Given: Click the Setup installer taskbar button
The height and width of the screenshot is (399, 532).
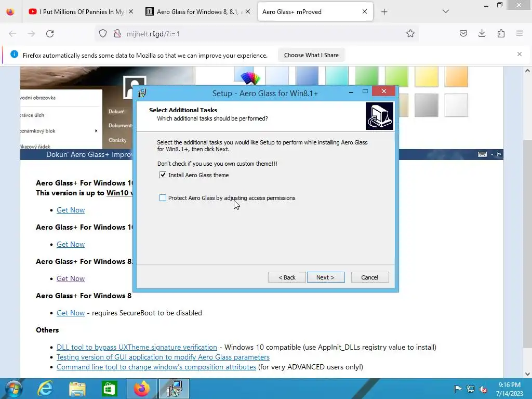Looking at the screenshot, I should (x=174, y=389).
